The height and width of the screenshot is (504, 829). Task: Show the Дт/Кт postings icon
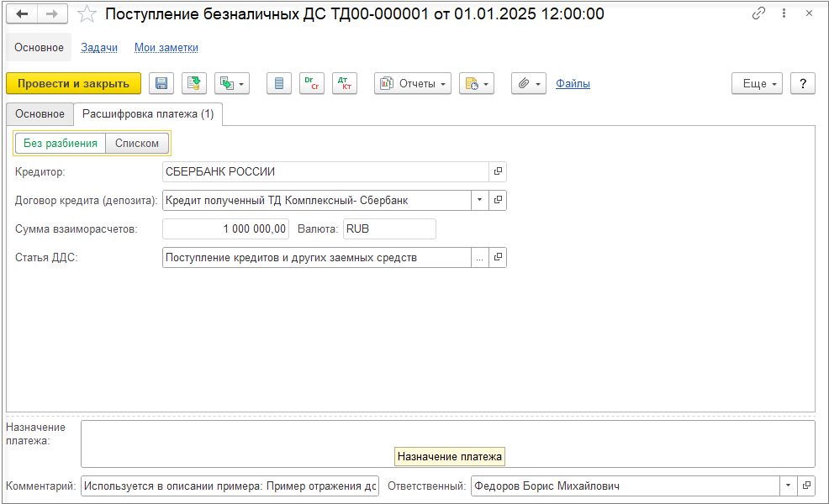[345, 83]
